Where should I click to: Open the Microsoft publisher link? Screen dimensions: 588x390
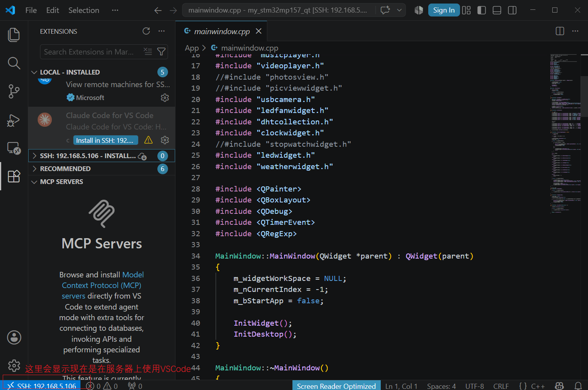(x=90, y=98)
